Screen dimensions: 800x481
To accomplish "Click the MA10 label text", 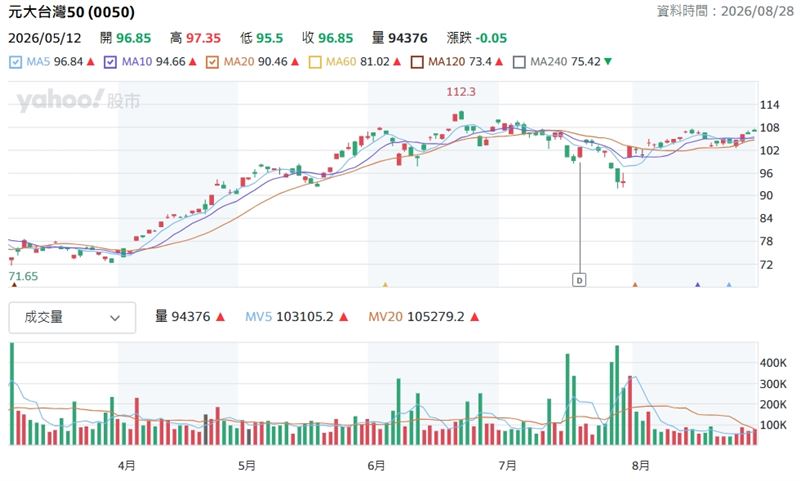I will coord(137,62).
